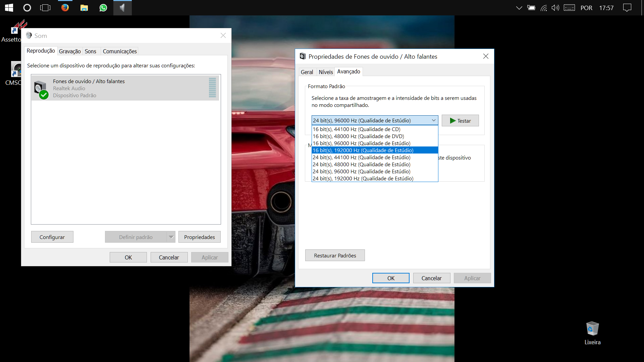Click Propriedades button in Som

click(x=200, y=237)
